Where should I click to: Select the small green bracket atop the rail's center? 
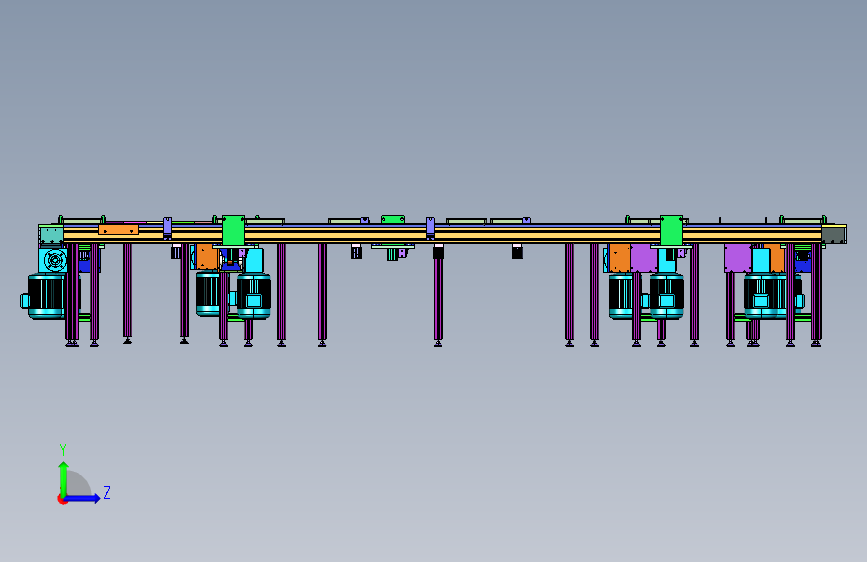tap(393, 220)
